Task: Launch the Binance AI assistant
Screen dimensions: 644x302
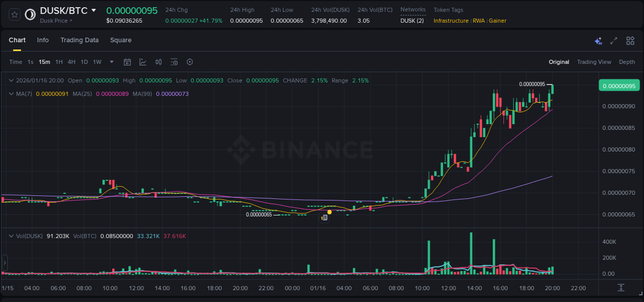Action: [598, 40]
